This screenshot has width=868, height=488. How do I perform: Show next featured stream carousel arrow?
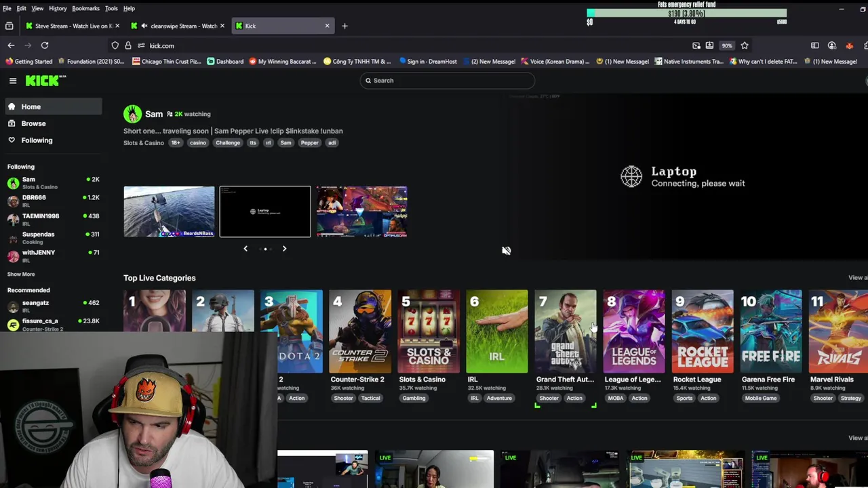click(284, 249)
